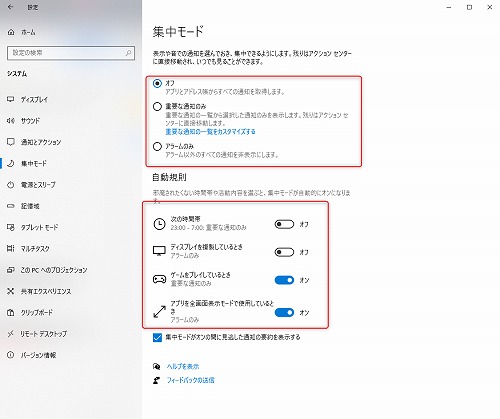The width and height of the screenshot is (500, 419).
Task: Select the オフ radio button
Action: (x=157, y=83)
